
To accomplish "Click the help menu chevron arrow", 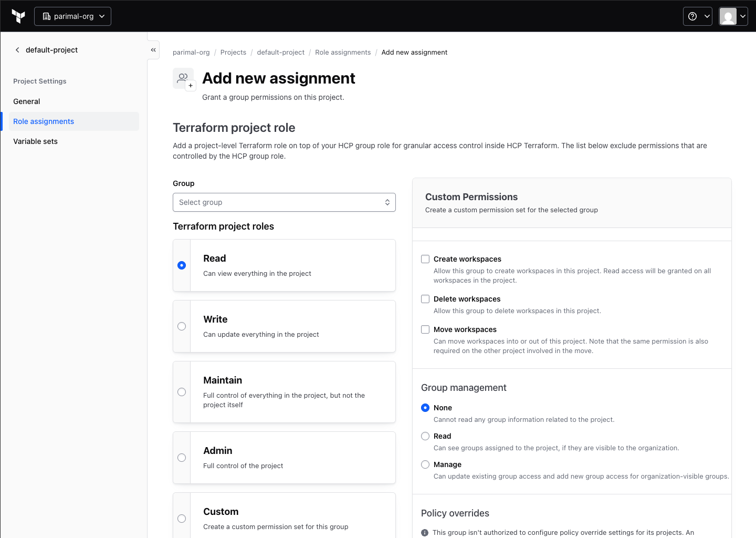I will point(707,16).
